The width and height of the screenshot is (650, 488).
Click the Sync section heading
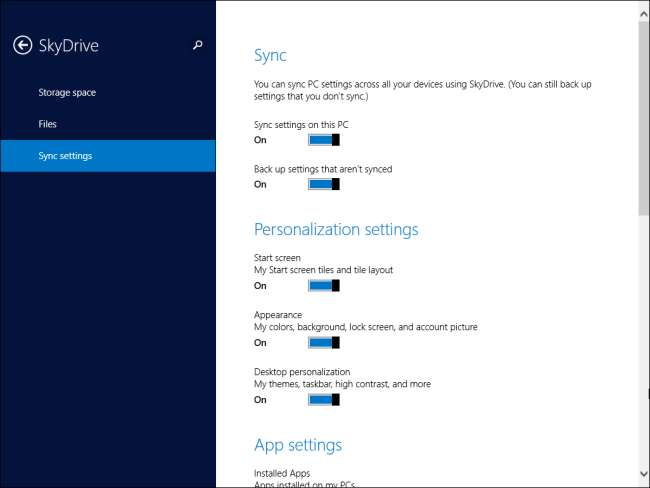[x=270, y=55]
